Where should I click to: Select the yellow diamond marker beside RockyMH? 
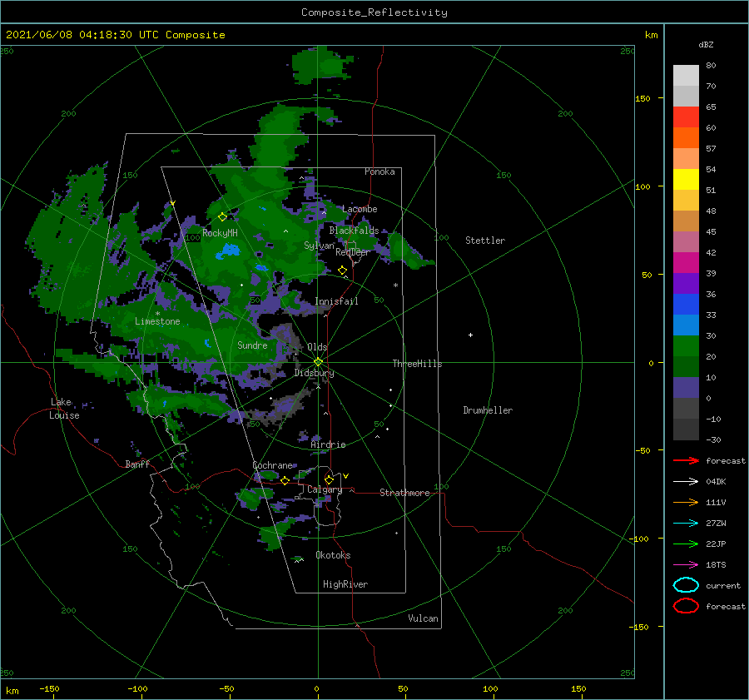tap(222, 217)
